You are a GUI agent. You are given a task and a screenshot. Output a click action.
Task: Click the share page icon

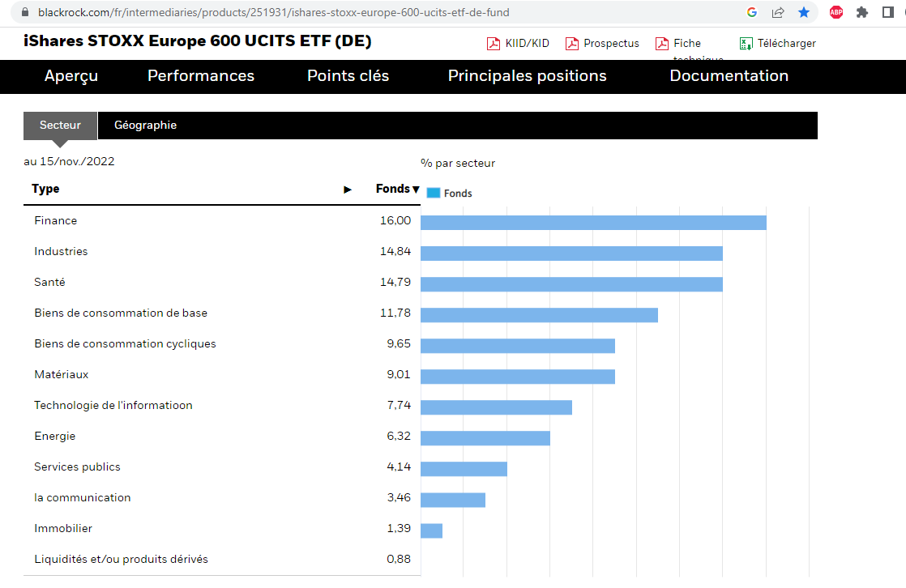point(778,12)
